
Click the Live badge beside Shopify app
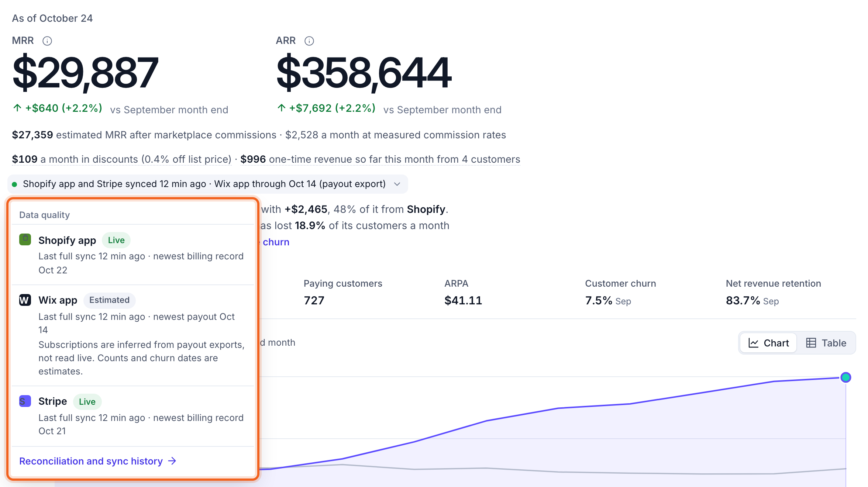point(116,240)
